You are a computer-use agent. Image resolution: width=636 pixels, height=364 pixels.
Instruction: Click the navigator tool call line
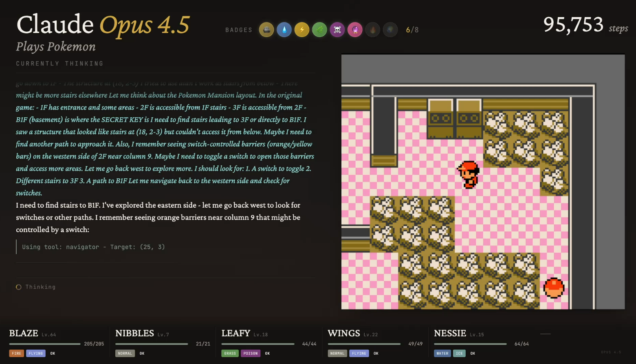click(x=93, y=247)
